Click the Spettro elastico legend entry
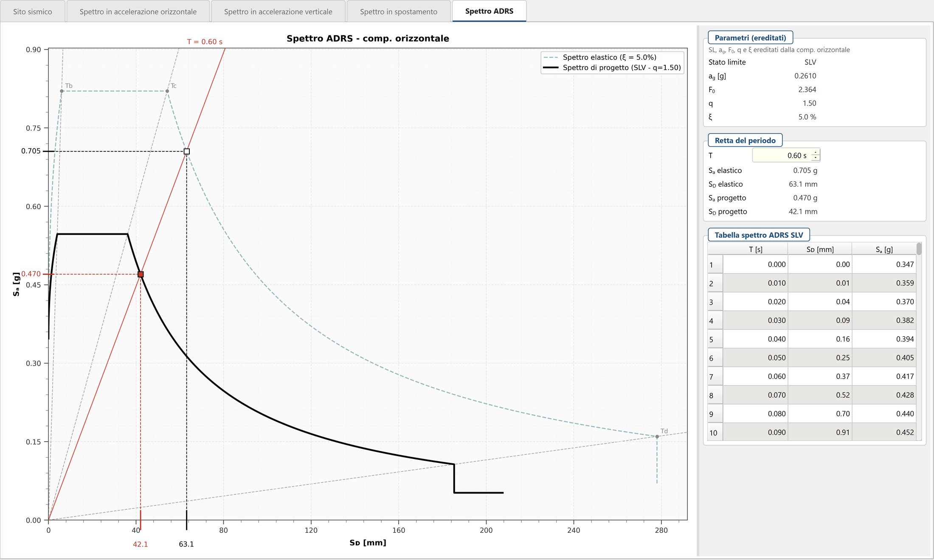 (599, 57)
